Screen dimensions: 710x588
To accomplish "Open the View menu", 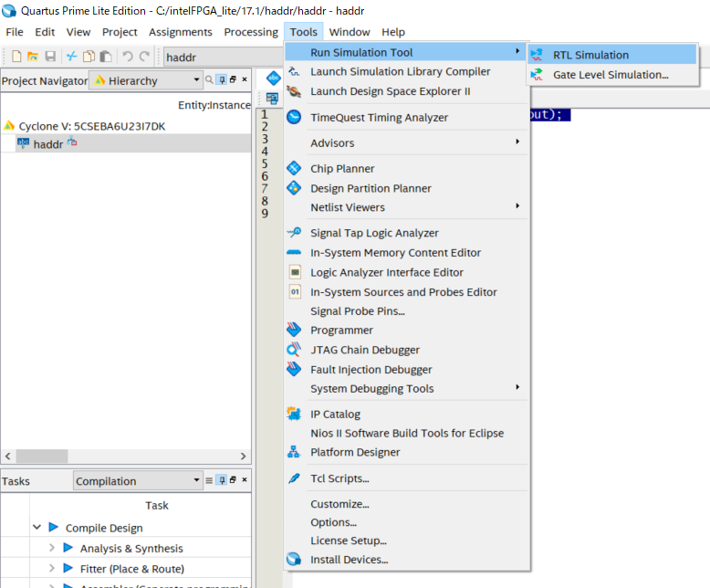I will point(78,32).
